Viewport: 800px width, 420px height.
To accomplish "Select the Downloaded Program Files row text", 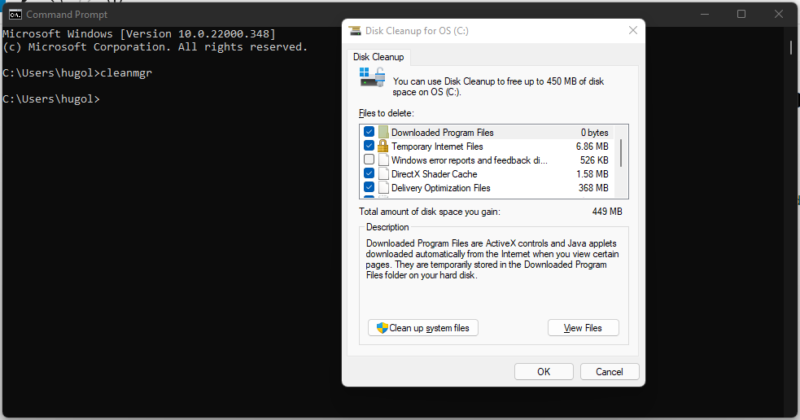I will point(442,133).
